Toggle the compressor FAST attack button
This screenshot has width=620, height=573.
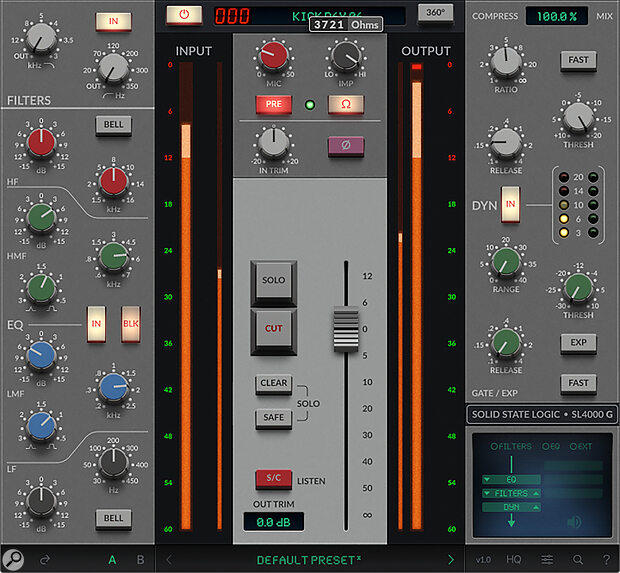click(578, 61)
